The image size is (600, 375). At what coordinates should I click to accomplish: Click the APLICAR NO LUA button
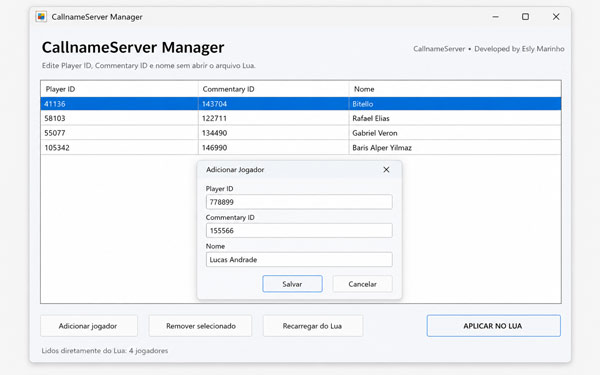tap(494, 326)
